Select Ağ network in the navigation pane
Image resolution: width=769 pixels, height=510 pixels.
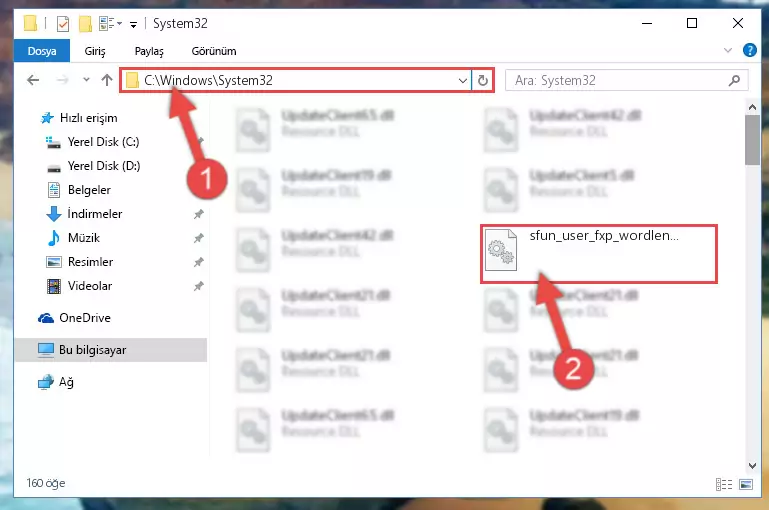pos(66,382)
